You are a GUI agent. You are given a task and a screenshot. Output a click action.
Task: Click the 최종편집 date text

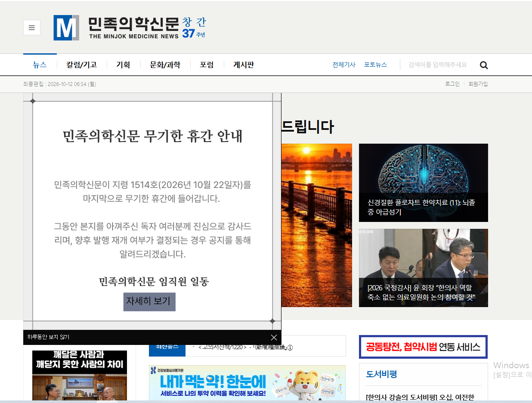pos(60,84)
